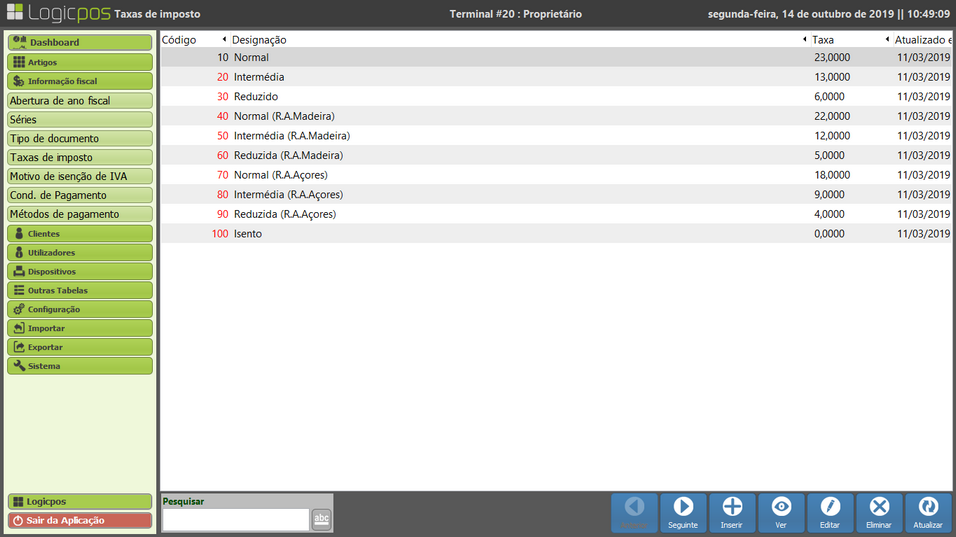Image resolution: width=956 pixels, height=537 pixels.
Task: Refresh list with the Atualizar button
Action: pos(928,512)
